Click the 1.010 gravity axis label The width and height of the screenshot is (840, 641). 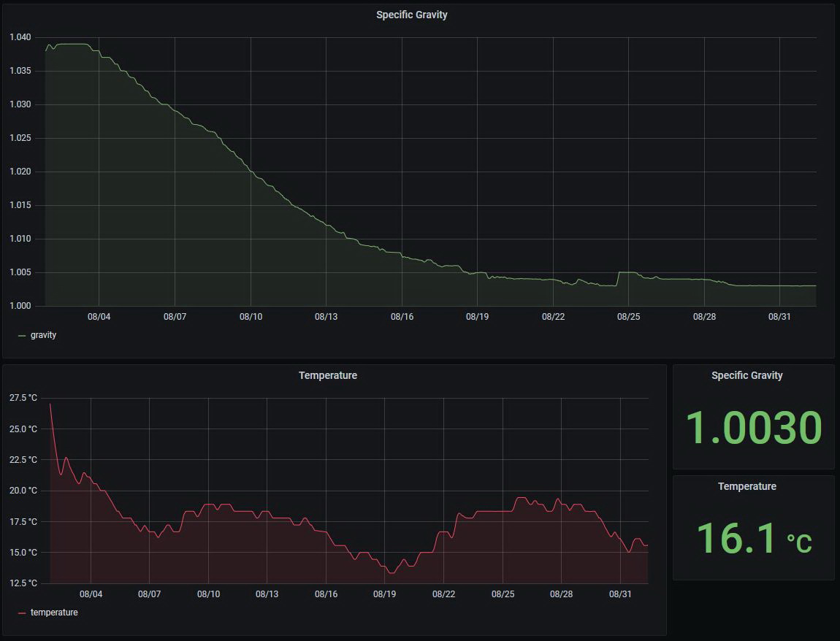[20, 239]
